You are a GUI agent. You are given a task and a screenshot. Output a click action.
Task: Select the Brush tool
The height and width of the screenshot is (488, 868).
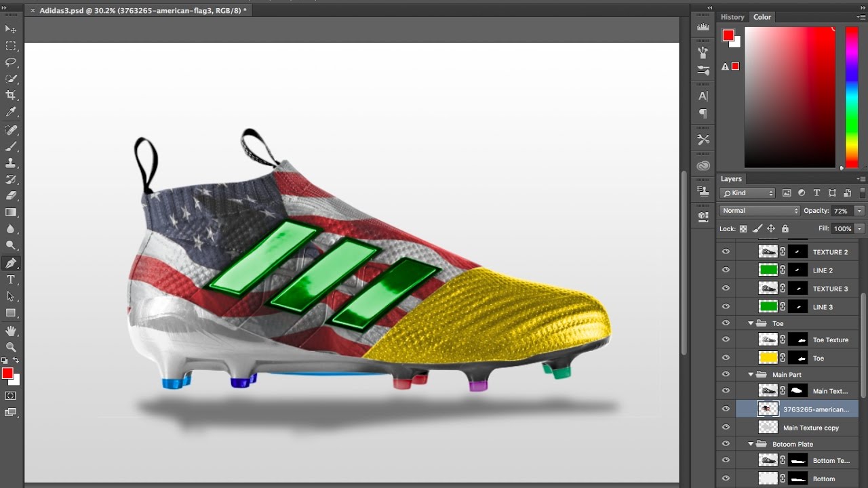(11, 146)
